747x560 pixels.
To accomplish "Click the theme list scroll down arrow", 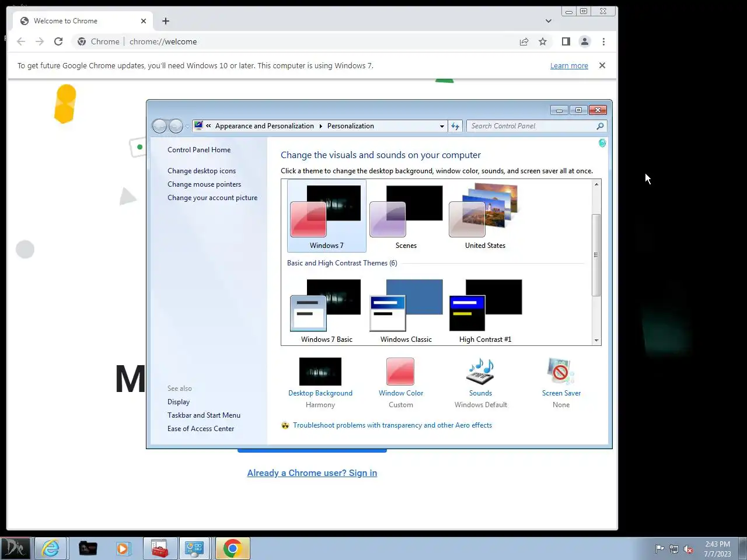I will click(x=596, y=340).
